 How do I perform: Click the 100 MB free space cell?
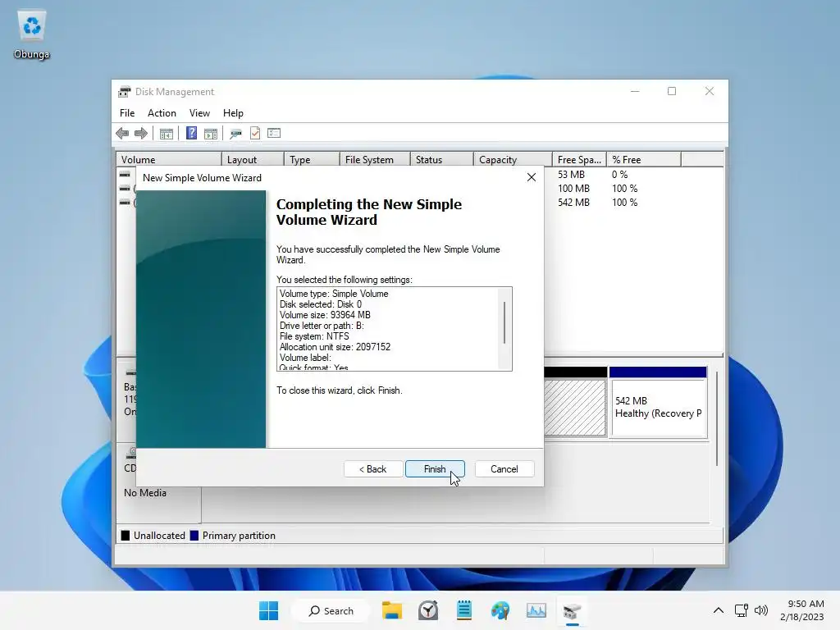click(573, 189)
